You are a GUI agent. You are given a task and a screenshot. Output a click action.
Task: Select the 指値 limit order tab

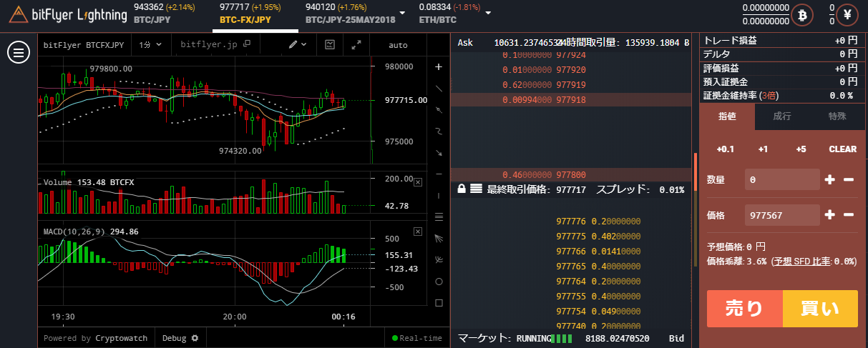coord(727,116)
